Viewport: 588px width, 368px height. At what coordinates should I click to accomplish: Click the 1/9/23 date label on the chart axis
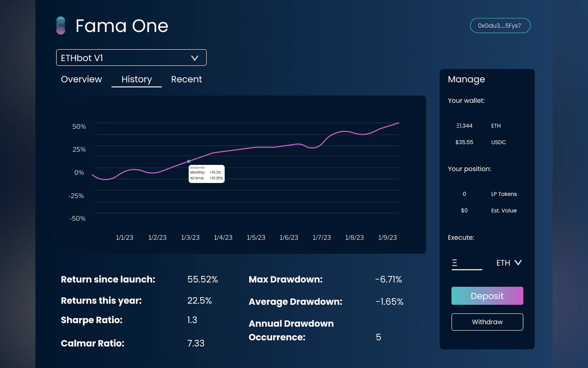pos(387,237)
